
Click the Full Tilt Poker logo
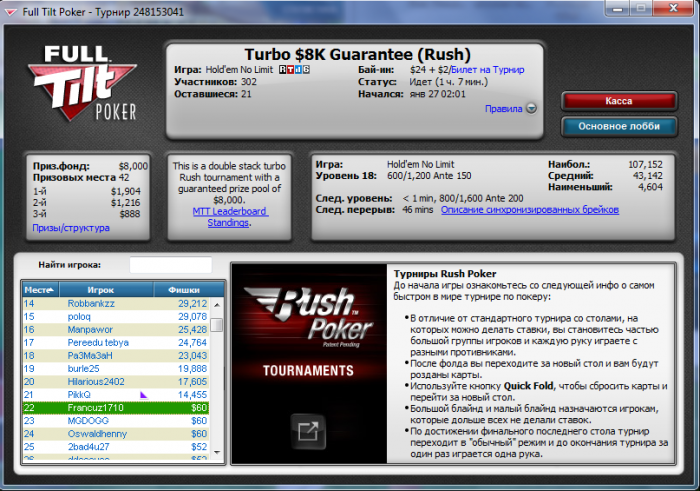[82, 83]
